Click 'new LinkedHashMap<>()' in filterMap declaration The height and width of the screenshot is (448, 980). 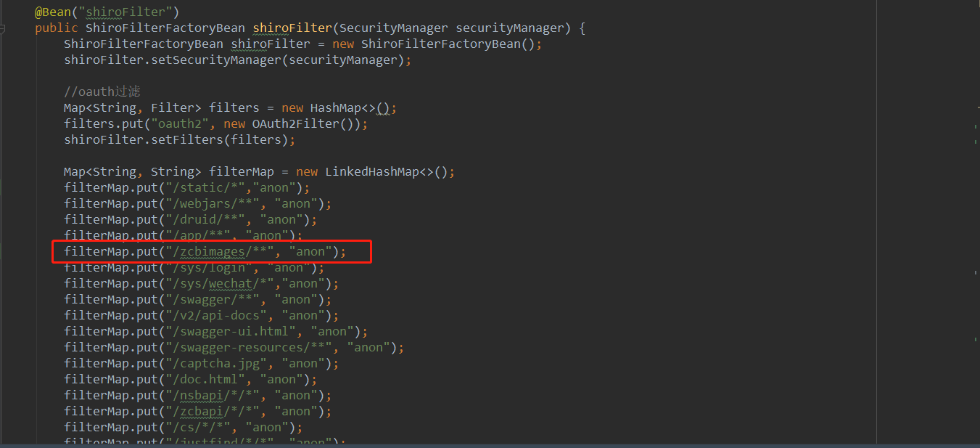[372, 172]
